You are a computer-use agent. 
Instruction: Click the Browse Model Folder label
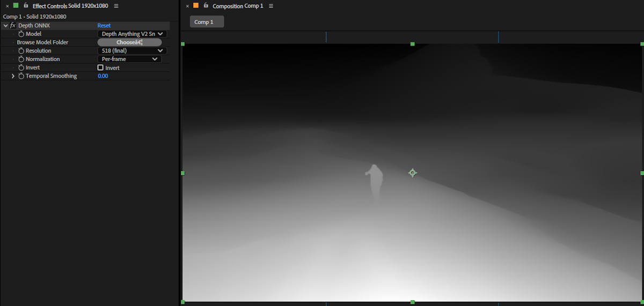pos(42,42)
